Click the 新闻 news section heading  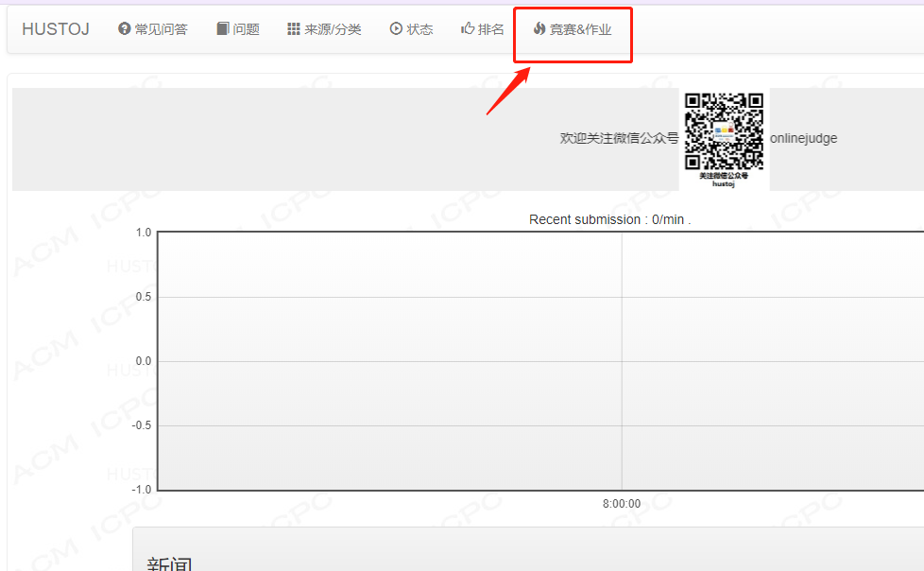(170, 563)
